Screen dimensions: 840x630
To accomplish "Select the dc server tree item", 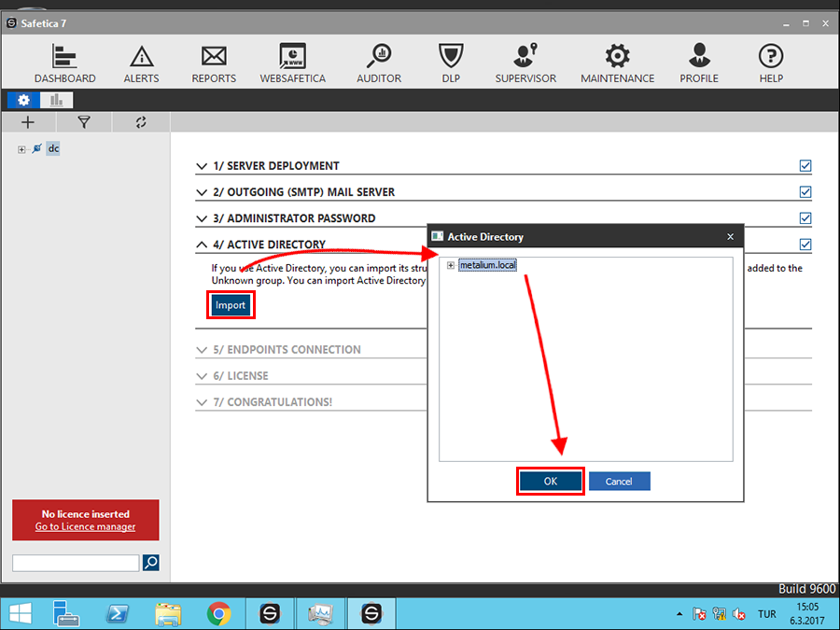I will 53,148.
